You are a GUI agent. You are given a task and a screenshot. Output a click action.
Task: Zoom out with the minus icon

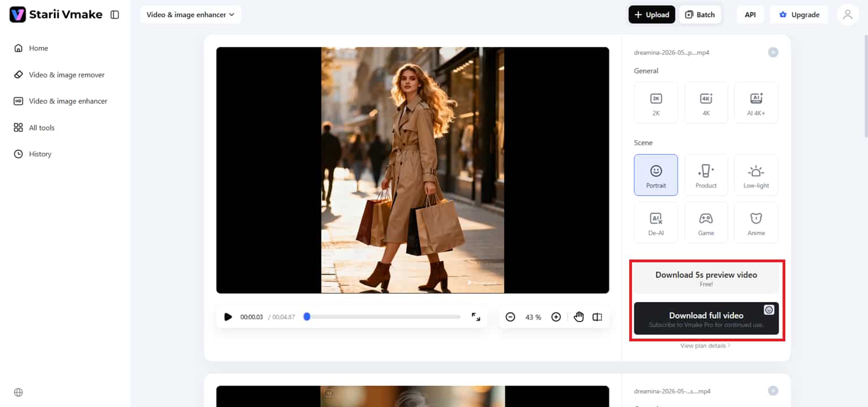tap(510, 317)
